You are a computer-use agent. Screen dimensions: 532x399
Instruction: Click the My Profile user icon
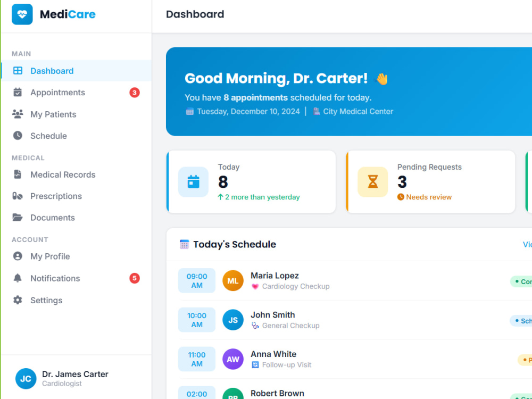(18, 256)
